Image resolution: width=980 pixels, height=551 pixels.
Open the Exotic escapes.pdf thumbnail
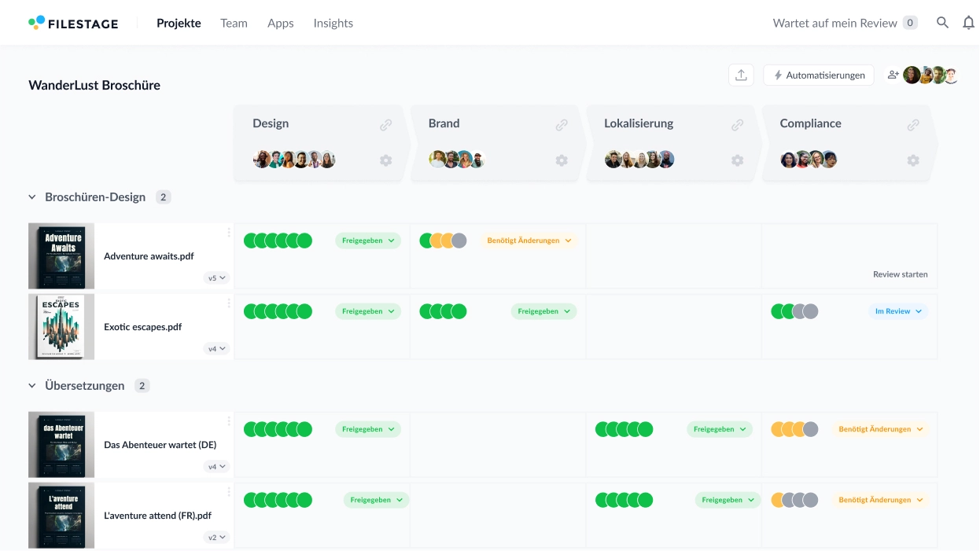61,326
